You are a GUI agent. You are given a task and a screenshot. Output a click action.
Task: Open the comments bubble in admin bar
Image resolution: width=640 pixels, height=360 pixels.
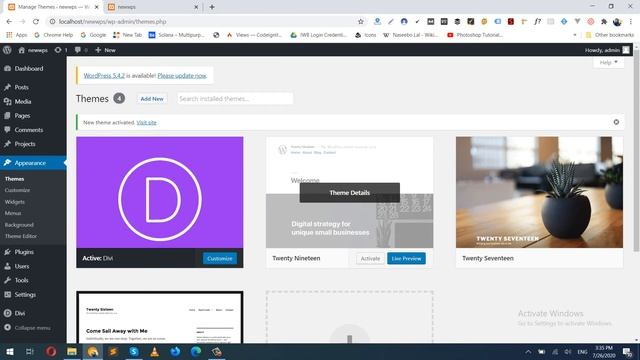[81, 50]
